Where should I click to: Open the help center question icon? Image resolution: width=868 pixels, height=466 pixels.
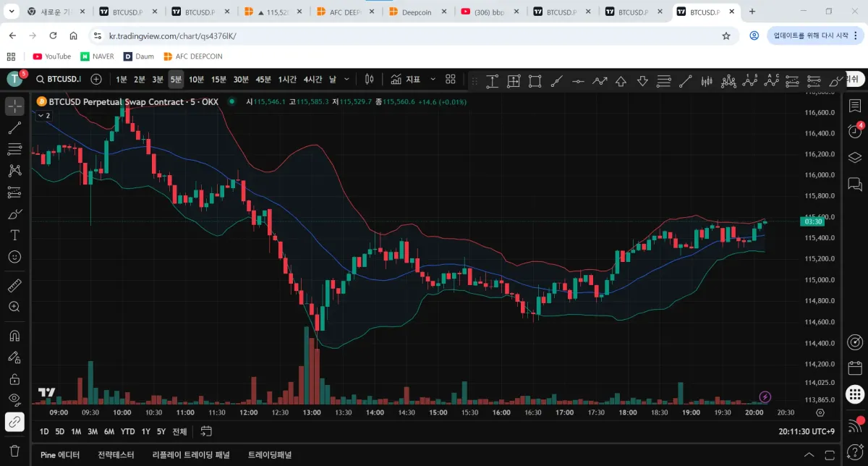pyautogui.click(x=854, y=452)
